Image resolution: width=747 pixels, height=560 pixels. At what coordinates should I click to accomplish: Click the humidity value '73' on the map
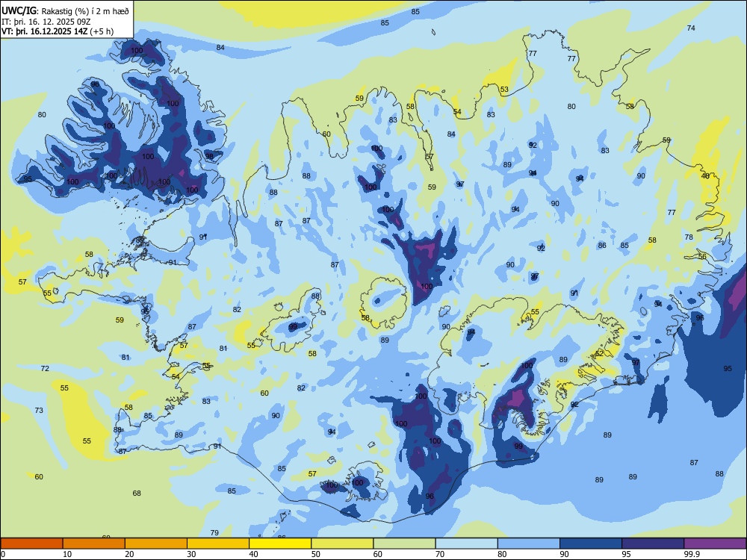click(x=39, y=411)
